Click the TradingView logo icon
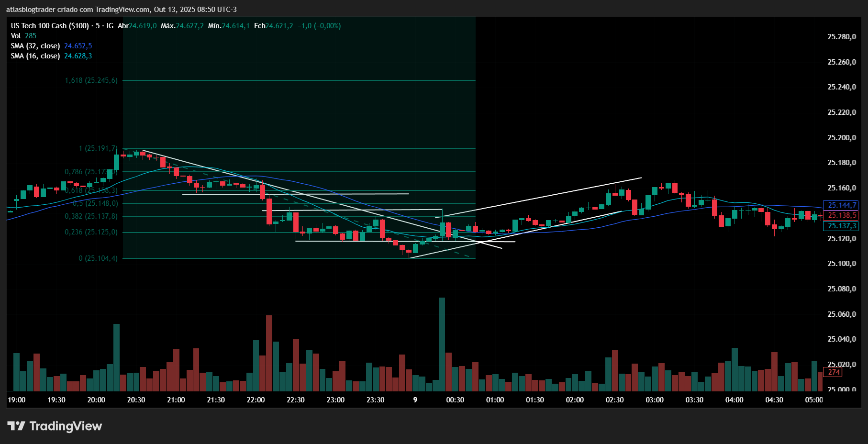 [16, 426]
